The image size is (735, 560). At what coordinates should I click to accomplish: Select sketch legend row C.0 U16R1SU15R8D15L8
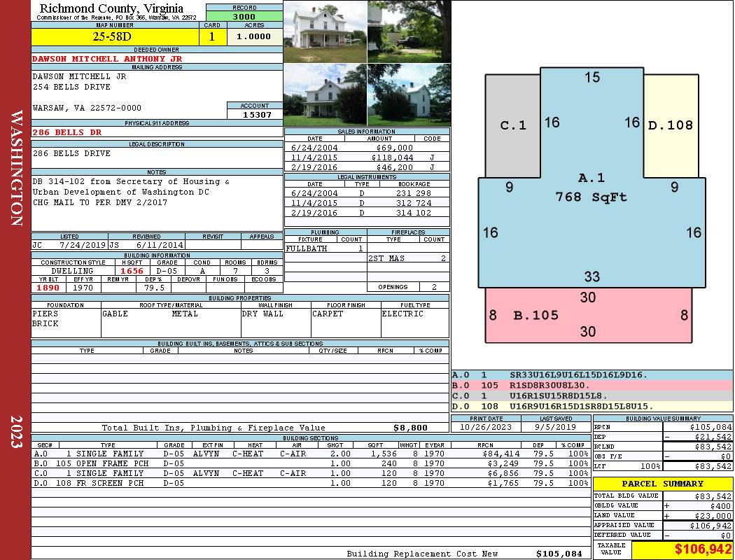pos(592,395)
